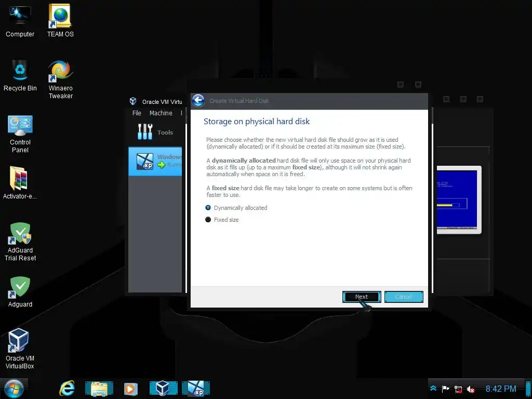
Task: Open the media player taskbar icon
Action: [130, 389]
